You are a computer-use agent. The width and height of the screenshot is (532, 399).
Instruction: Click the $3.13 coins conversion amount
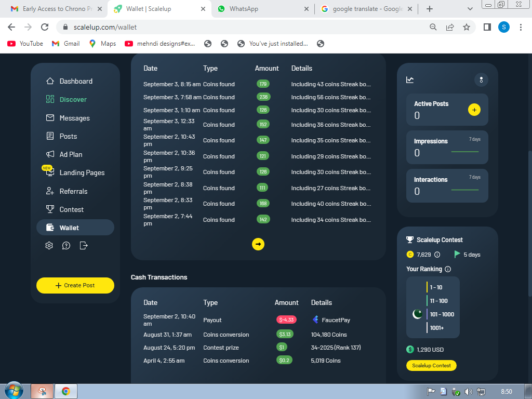285,334
